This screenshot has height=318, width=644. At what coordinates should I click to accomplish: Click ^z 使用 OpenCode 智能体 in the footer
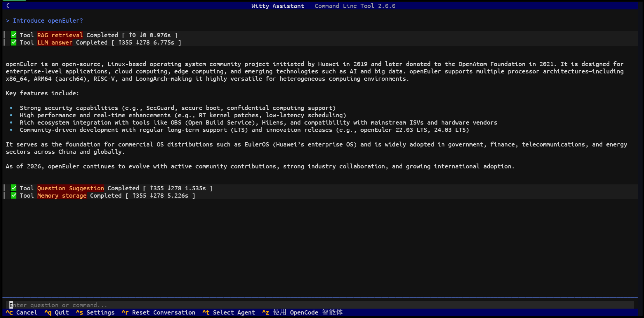pos(302,312)
